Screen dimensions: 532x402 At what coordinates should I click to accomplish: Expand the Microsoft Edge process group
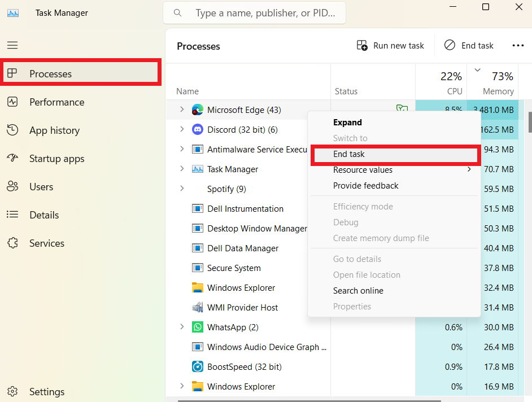[182, 110]
